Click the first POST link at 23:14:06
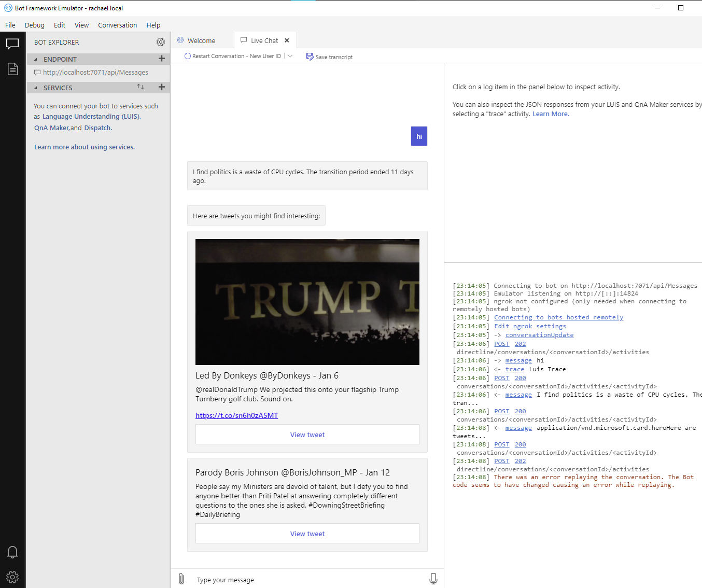 pyautogui.click(x=501, y=344)
